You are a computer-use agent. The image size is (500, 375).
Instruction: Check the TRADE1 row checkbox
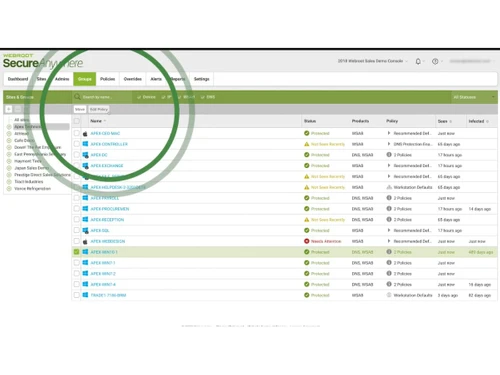coord(77,295)
